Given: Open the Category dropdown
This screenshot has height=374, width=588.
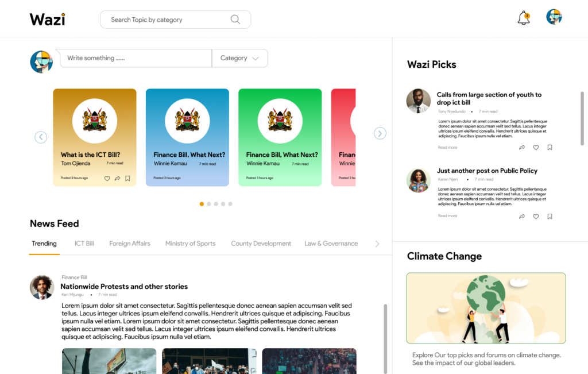Looking at the screenshot, I should click(239, 58).
